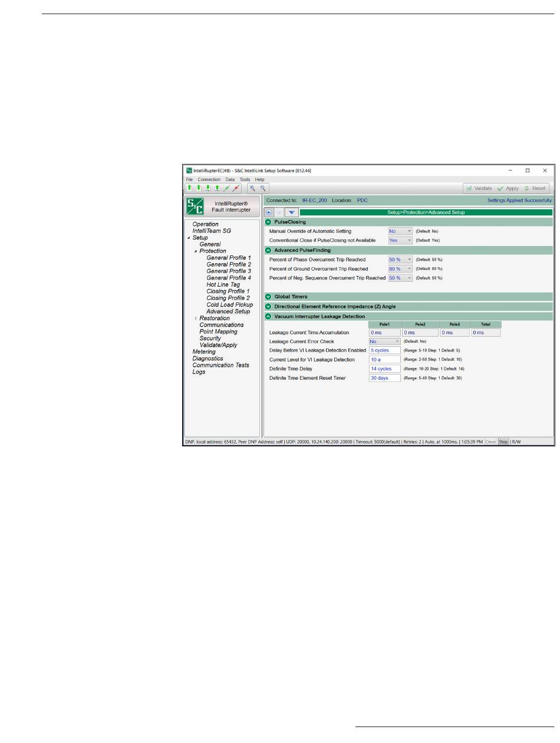Click Current Level for VI Leakage field
The height and width of the screenshot is (743, 560).
click(x=384, y=360)
